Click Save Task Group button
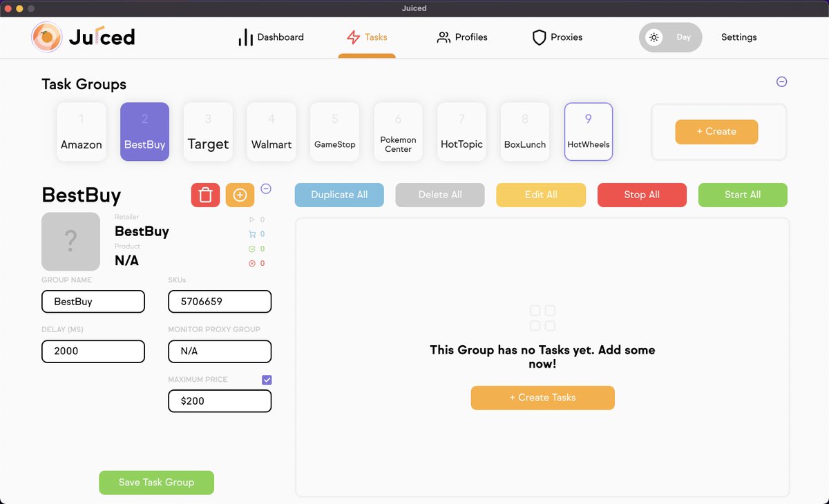The height and width of the screenshot is (504, 829). (x=156, y=483)
